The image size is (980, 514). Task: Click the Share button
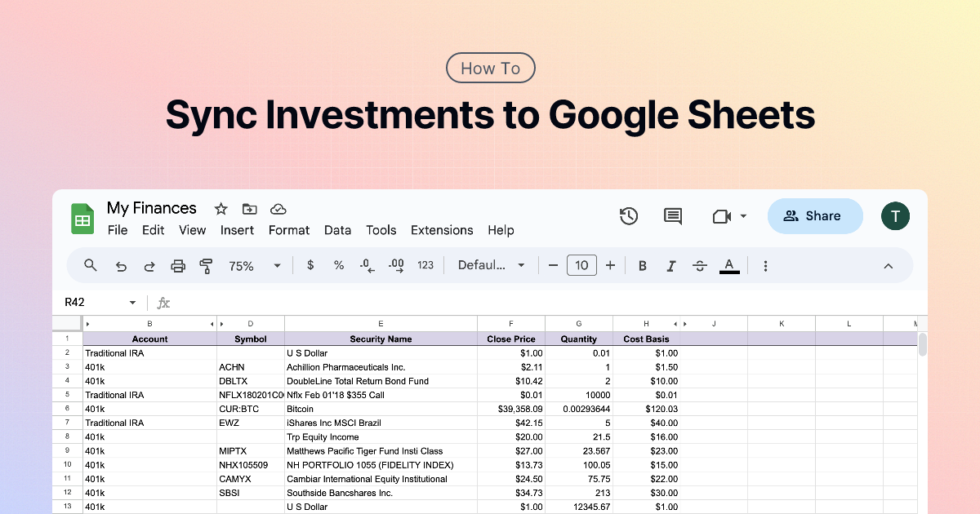tap(815, 215)
